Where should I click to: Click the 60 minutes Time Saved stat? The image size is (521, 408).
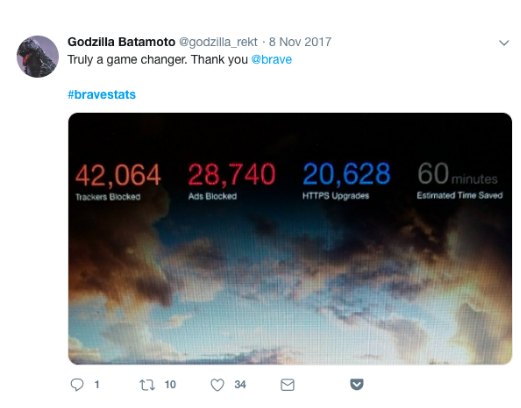point(460,181)
